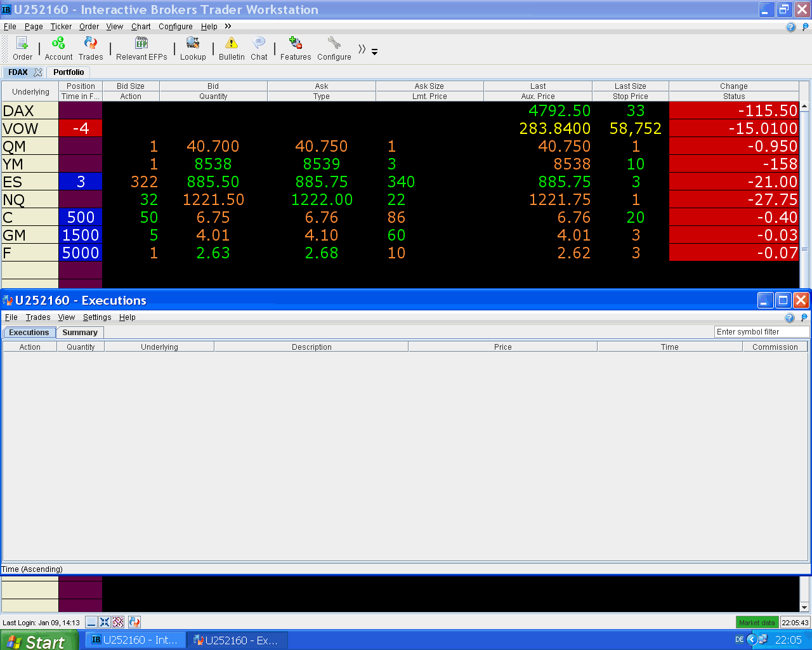Viewport: 812px width, 650px height.
Task: Click the Enter symbol filter field
Action: [x=762, y=332]
